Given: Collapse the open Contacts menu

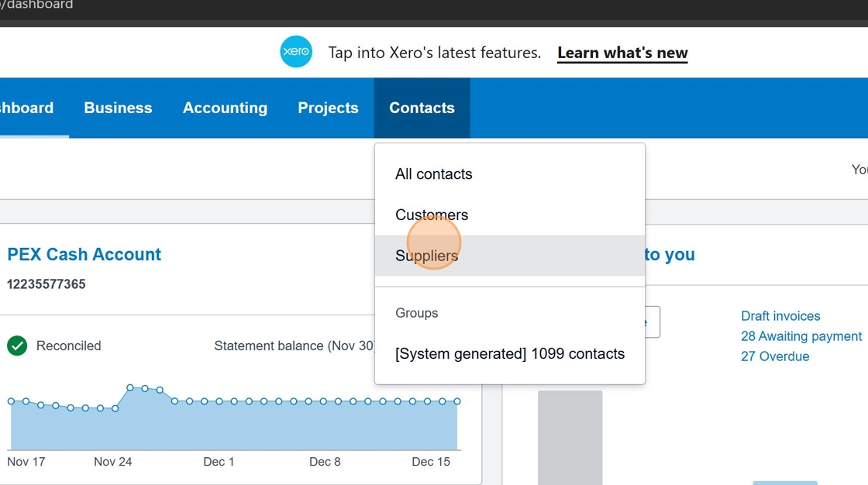Looking at the screenshot, I should pyautogui.click(x=422, y=108).
